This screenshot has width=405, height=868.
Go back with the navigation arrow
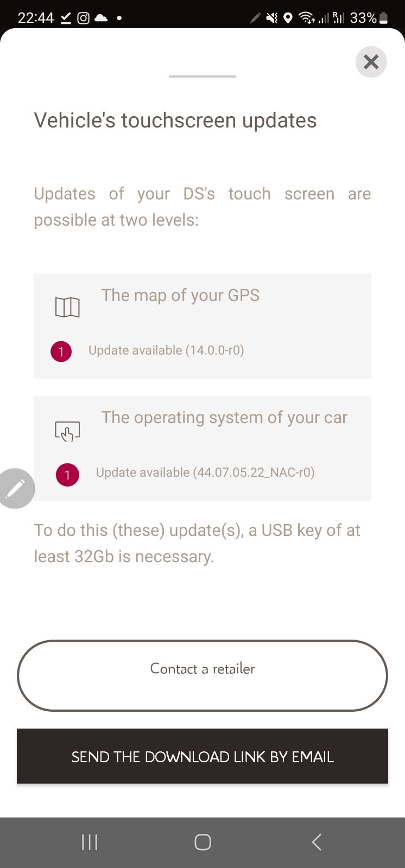pyautogui.click(x=317, y=842)
